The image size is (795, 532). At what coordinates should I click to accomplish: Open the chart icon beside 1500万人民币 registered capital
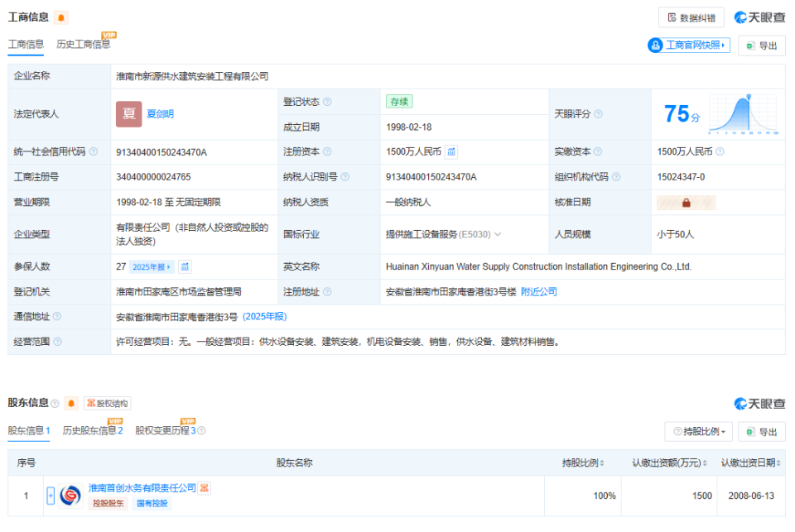[x=451, y=151]
